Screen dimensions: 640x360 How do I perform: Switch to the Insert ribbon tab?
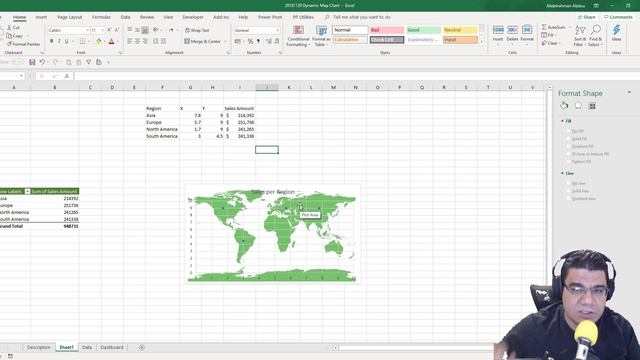pyautogui.click(x=41, y=17)
